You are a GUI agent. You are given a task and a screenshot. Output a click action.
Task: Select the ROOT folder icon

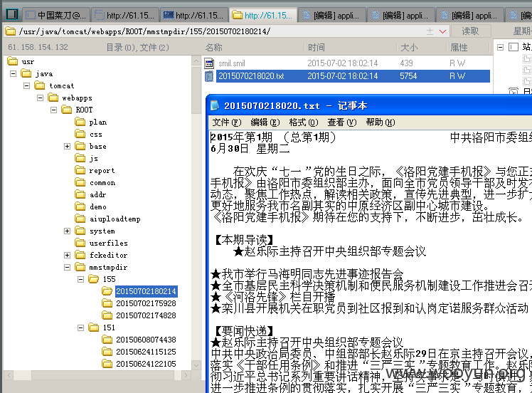coord(67,110)
